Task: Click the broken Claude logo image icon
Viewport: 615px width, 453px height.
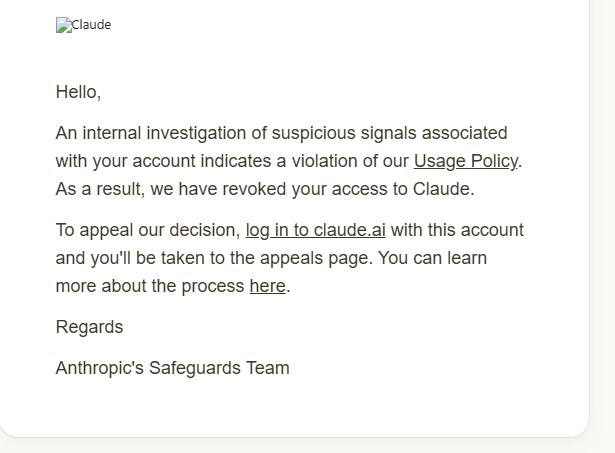Action: pos(64,25)
